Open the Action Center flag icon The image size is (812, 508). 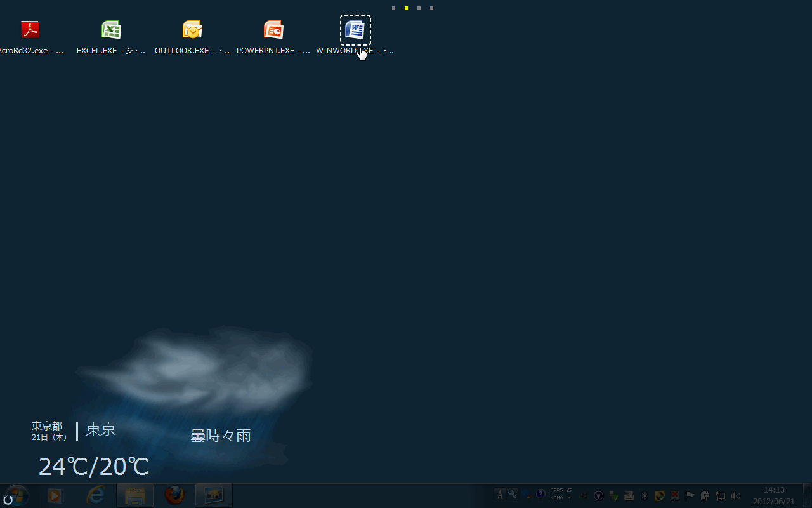pyautogui.click(x=690, y=495)
